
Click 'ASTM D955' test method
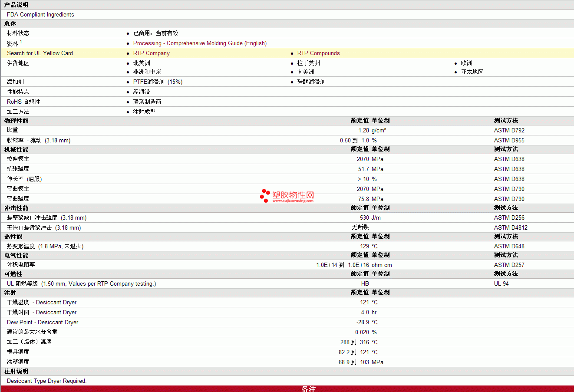coord(509,140)
